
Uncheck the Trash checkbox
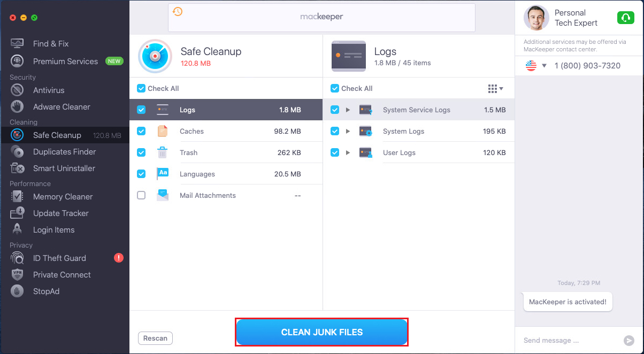[x=141, y=152]
